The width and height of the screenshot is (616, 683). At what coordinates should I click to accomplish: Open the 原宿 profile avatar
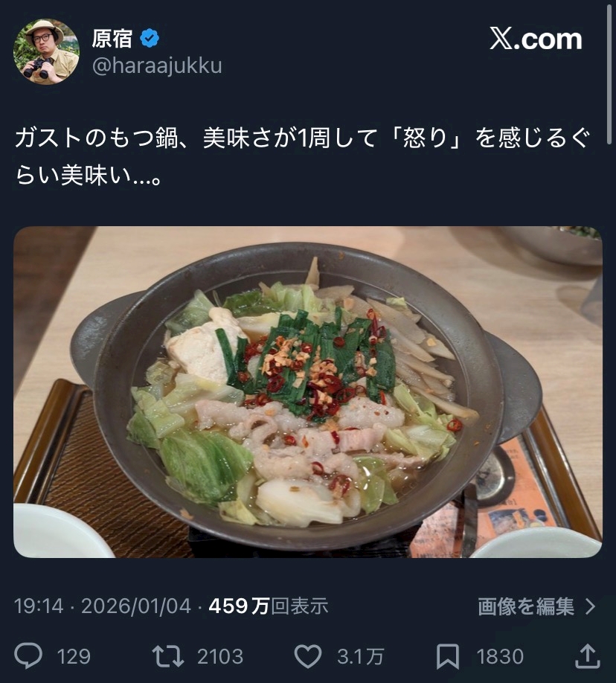pos(47,52)
